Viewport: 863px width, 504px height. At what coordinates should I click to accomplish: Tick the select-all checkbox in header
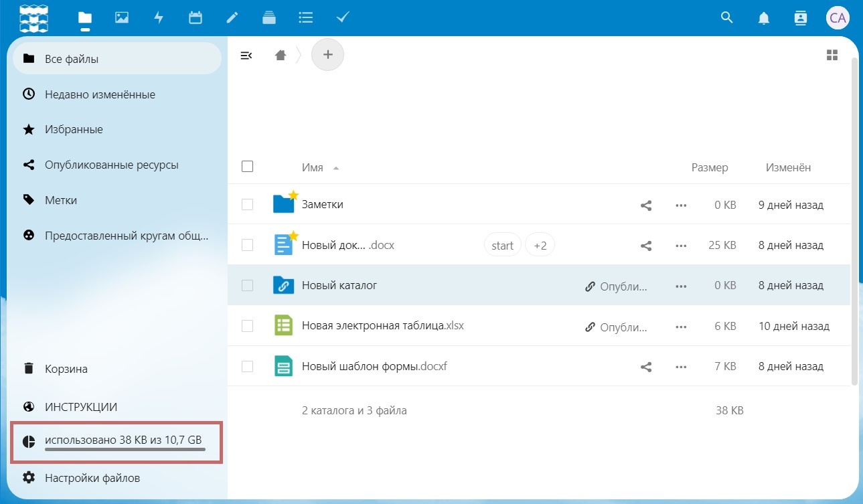247,167
